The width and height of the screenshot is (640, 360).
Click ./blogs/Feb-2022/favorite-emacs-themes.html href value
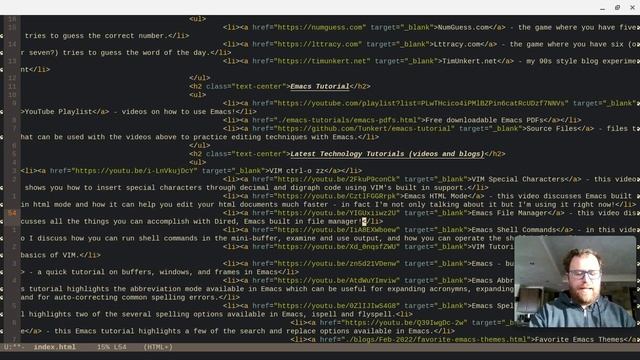pyautogui.click(x=436, y=339)
